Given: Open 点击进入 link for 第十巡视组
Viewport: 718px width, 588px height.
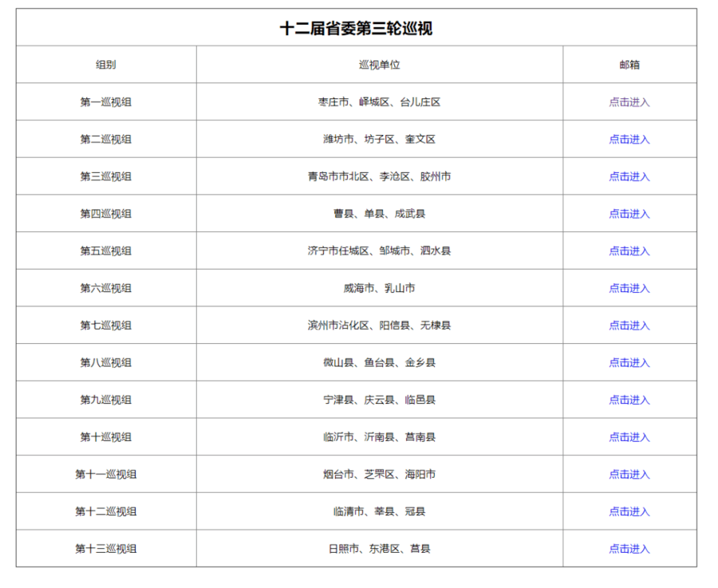Looking at the screenshot, I should point(629,437).
